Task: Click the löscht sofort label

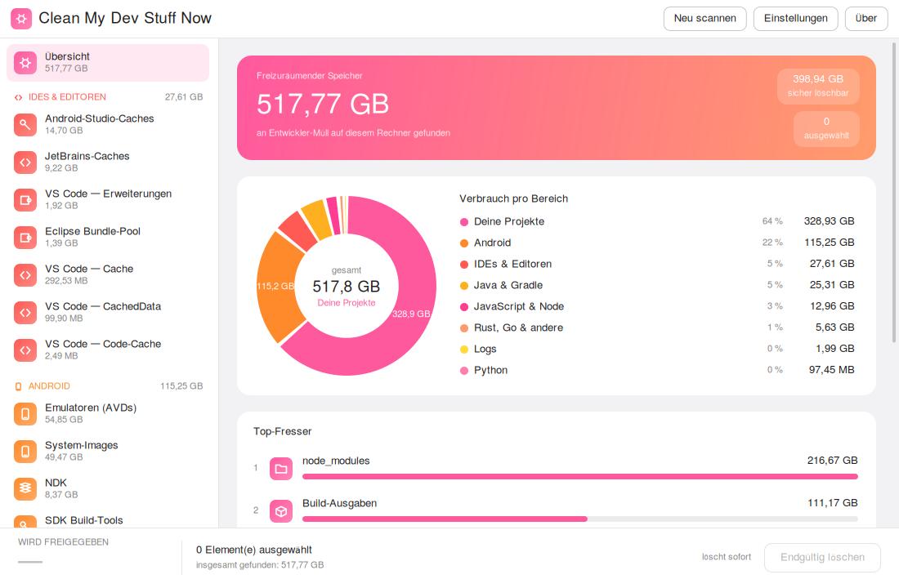Action: pos(727,557)
